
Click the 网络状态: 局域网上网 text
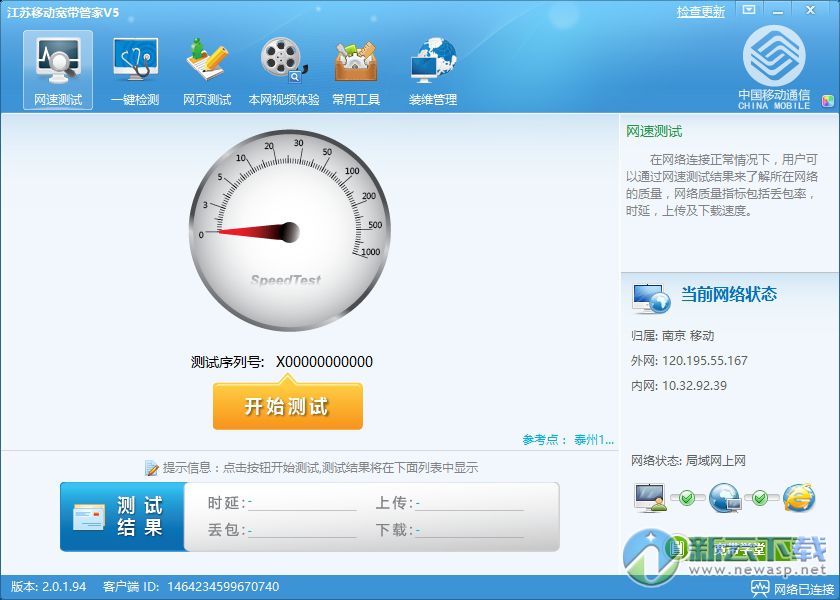(x=688, y=461)
